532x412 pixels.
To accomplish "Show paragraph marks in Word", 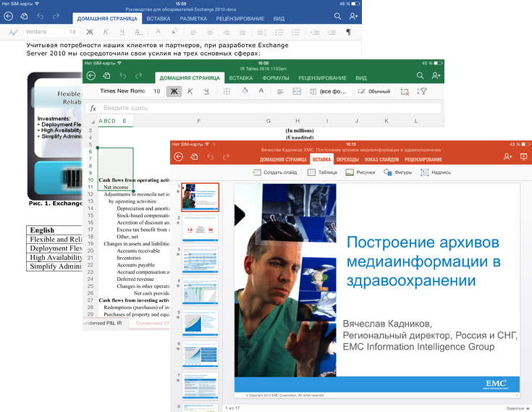I will tap(348, 32).
